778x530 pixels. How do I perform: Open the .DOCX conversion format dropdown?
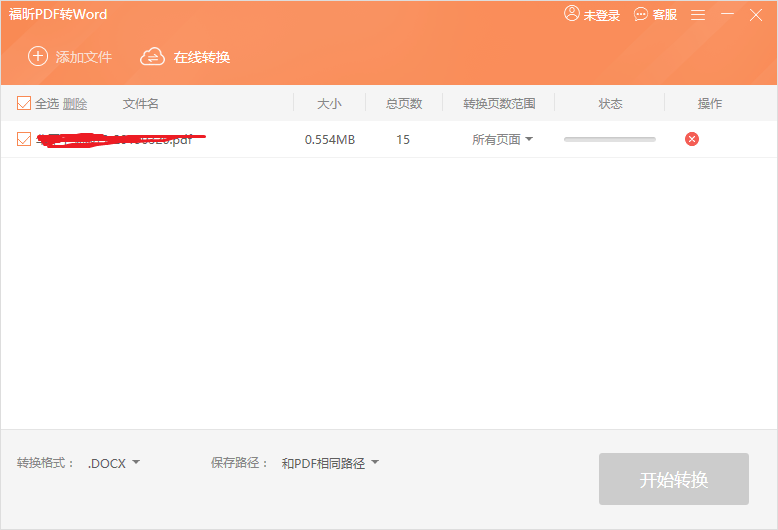(x=113, y=463)
